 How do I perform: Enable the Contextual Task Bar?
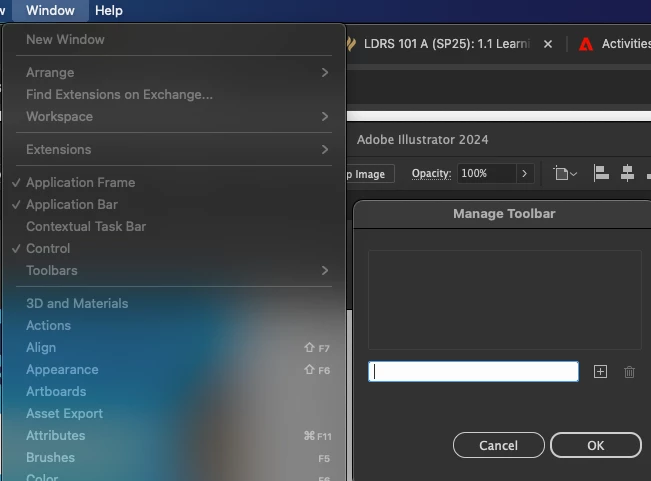[174, 227]
